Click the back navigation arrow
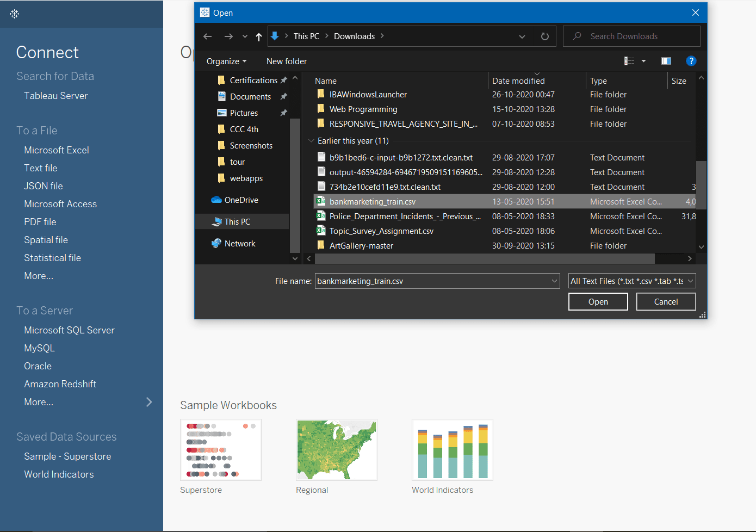 (207, 36)
